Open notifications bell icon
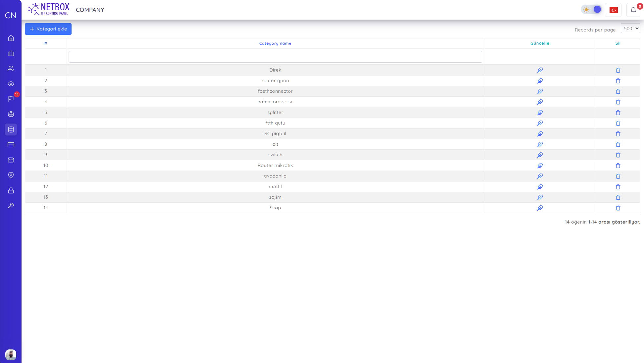 (633, 10)
